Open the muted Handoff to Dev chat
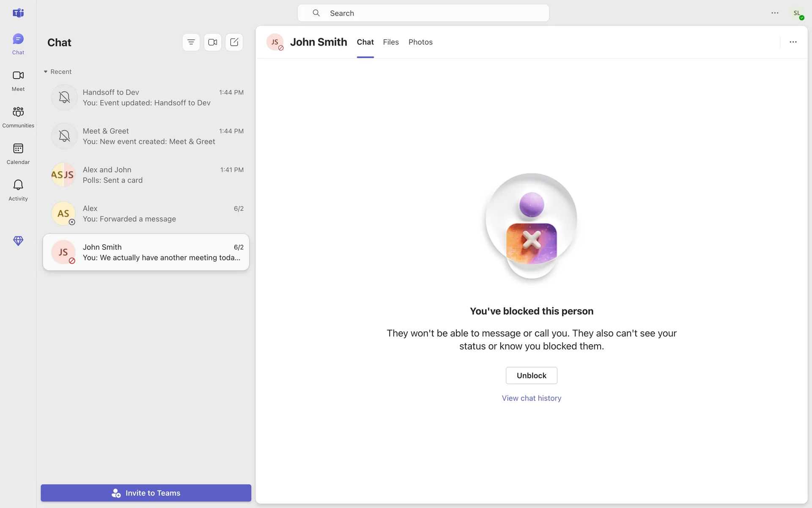This screenshot has height=508, width=812. (x=146, y=97)
